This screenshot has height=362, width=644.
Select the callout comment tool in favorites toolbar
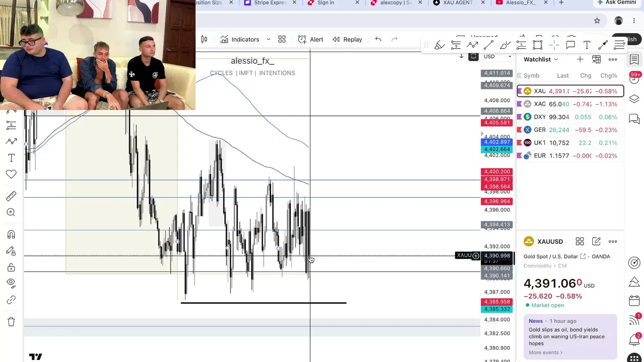click(570, 45)
